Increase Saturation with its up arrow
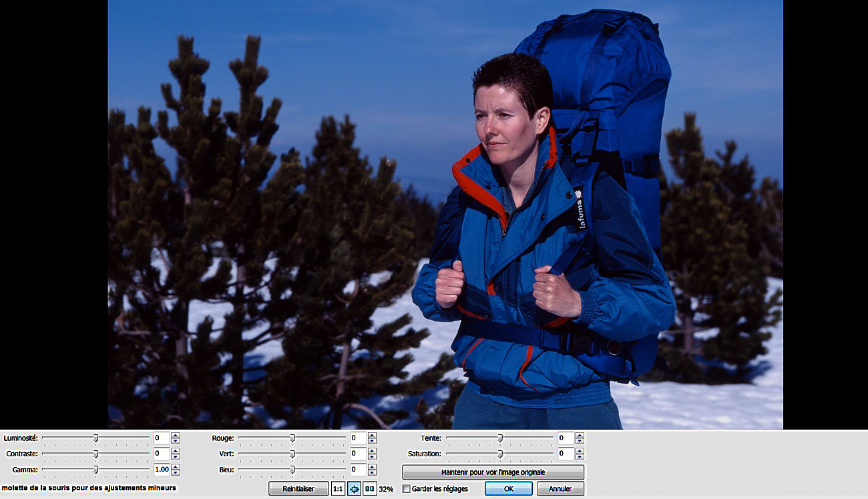The height and width of the screenshot is (499, 868). pyautogui.click(x=580, y=451)
